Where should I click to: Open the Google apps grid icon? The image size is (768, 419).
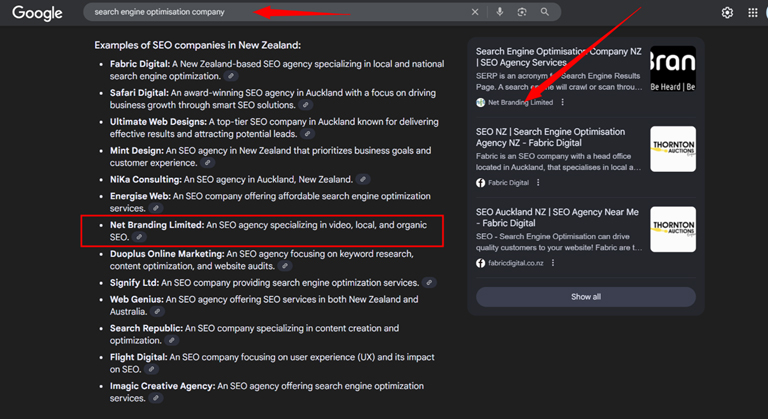[753, 13]
